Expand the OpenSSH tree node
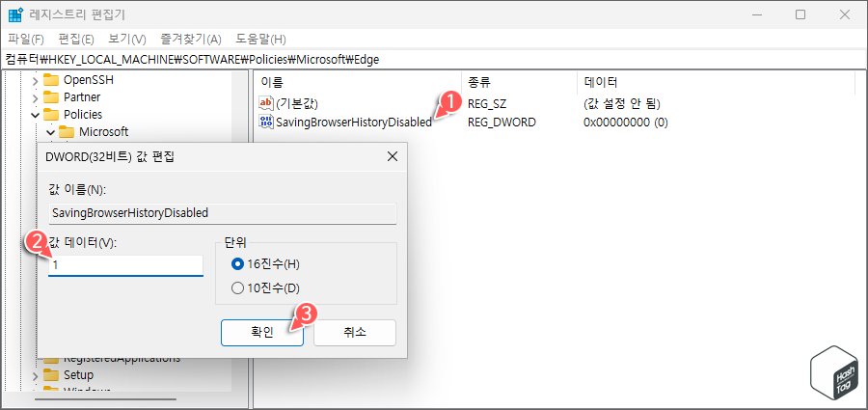The image size is (868, 410). (36, 80)
